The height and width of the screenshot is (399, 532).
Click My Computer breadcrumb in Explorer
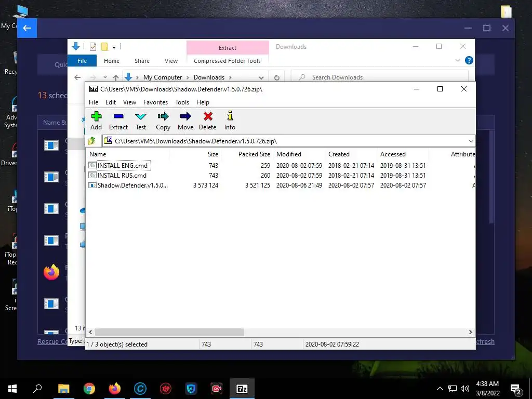click(163, 77)
